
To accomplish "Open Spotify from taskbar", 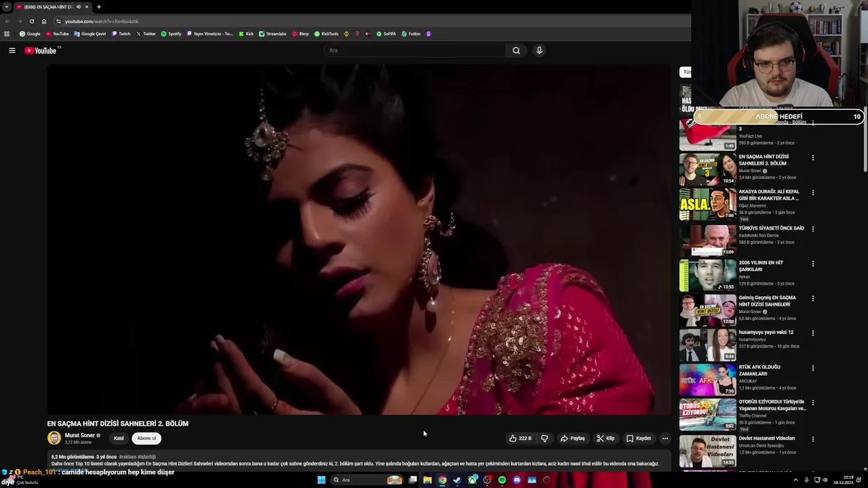I will pyautogui.click(x=502, y=480).
